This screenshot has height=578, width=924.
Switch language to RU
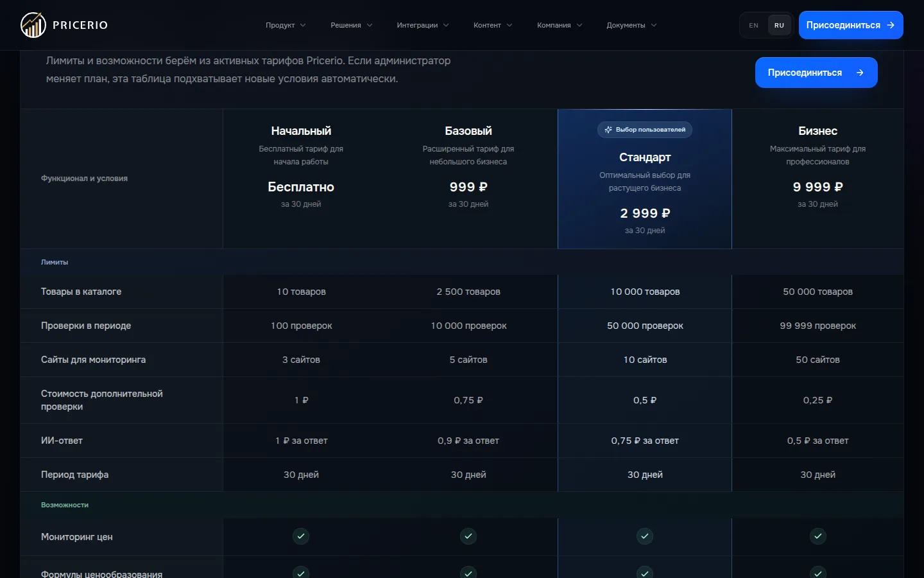coord(779,26)
